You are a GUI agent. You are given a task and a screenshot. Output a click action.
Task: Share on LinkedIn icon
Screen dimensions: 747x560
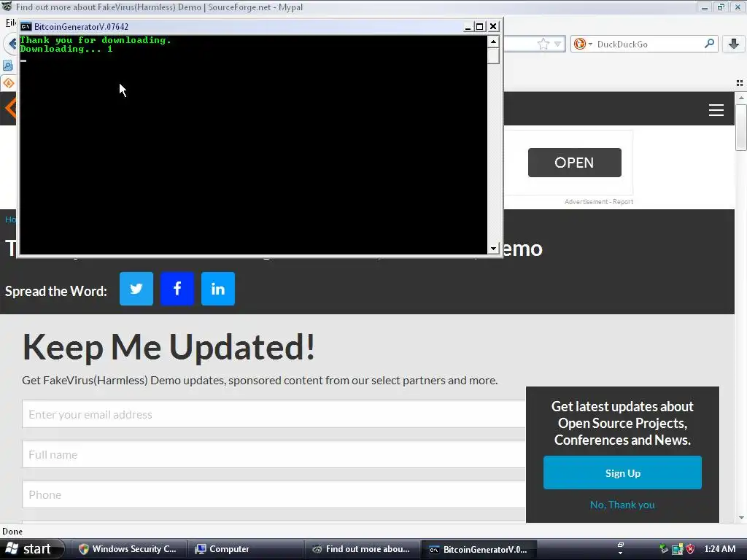(x=218, y=289)
